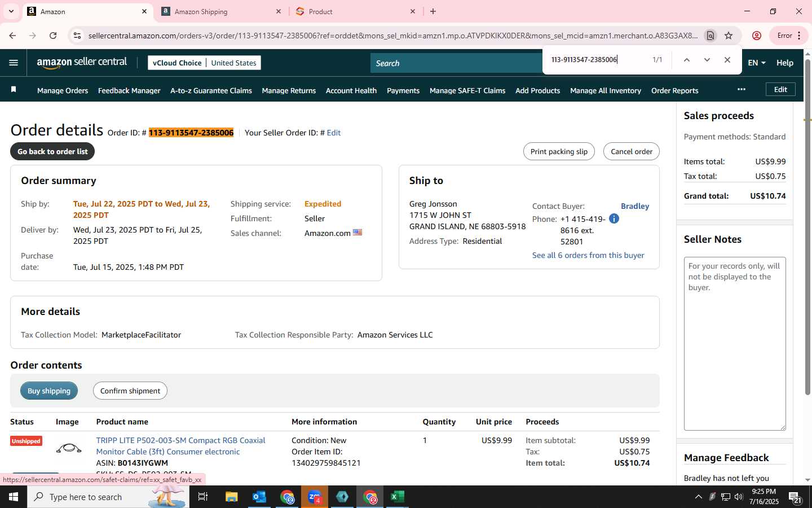Open A-to-z Guarantee Claims

click(211, 90)
